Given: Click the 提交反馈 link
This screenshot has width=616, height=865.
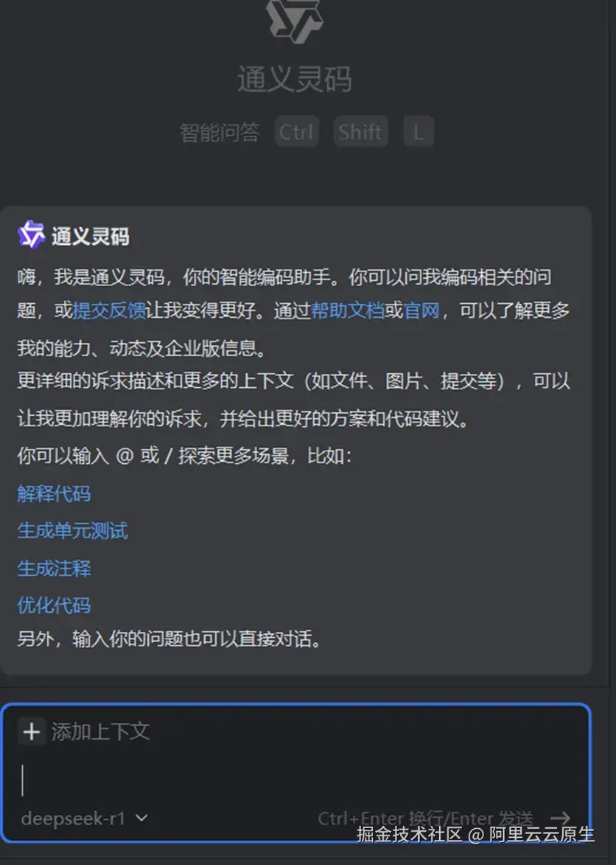Looking at the screenshot, I should (109, 310).
